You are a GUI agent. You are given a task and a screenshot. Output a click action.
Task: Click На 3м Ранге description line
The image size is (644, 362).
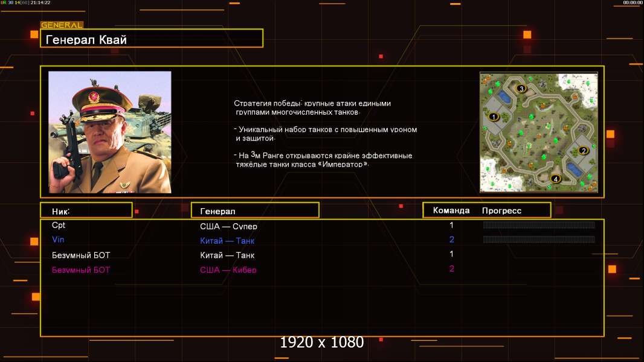pos(323,159)
